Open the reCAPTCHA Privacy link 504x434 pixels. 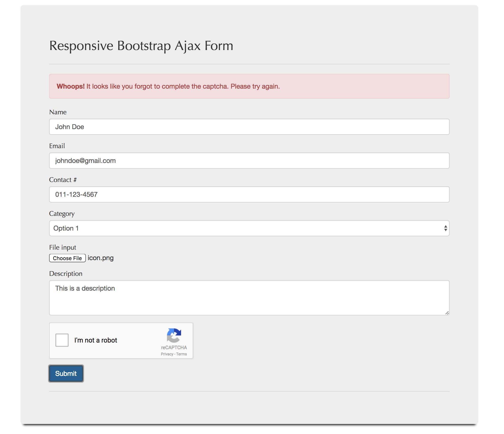pos(167,354)
